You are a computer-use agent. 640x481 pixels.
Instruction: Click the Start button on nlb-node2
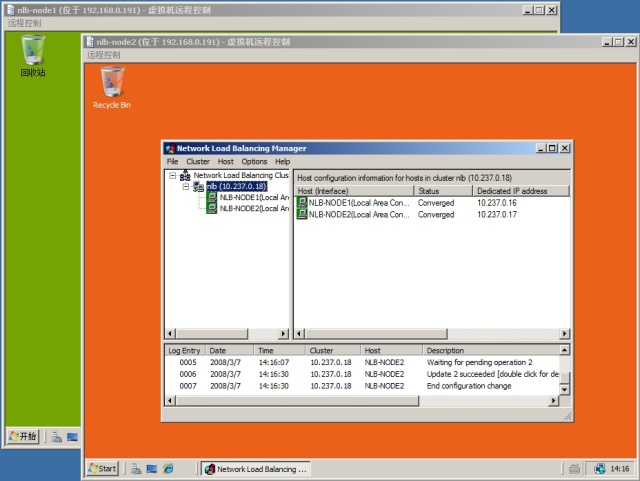[x=103, y=468]
